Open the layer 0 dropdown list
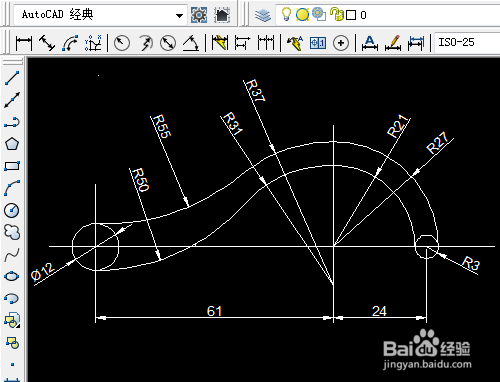Image resolution: width=500 pixels, height=382 pixels. (x=388, y=15)
